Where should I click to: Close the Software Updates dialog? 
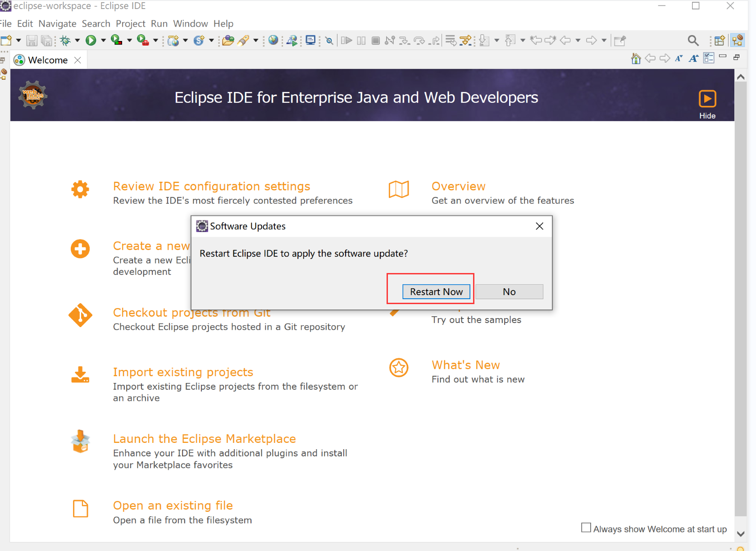539,226
